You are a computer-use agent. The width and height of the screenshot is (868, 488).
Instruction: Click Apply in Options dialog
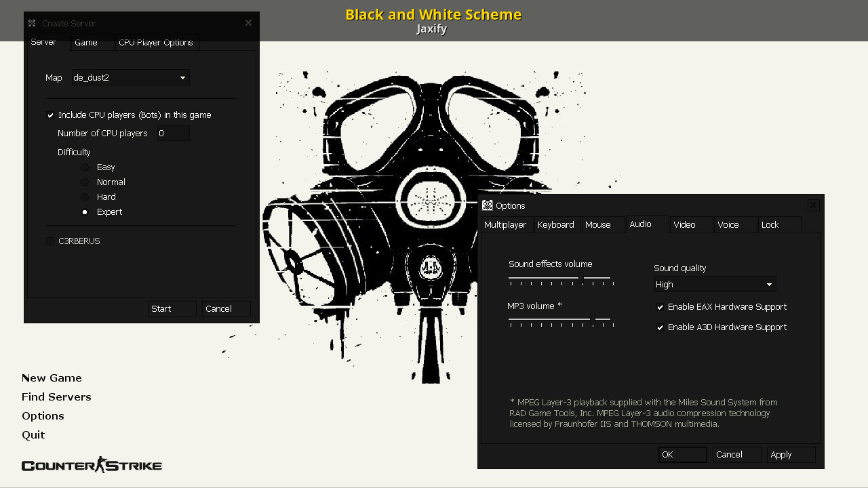[791, 455]
